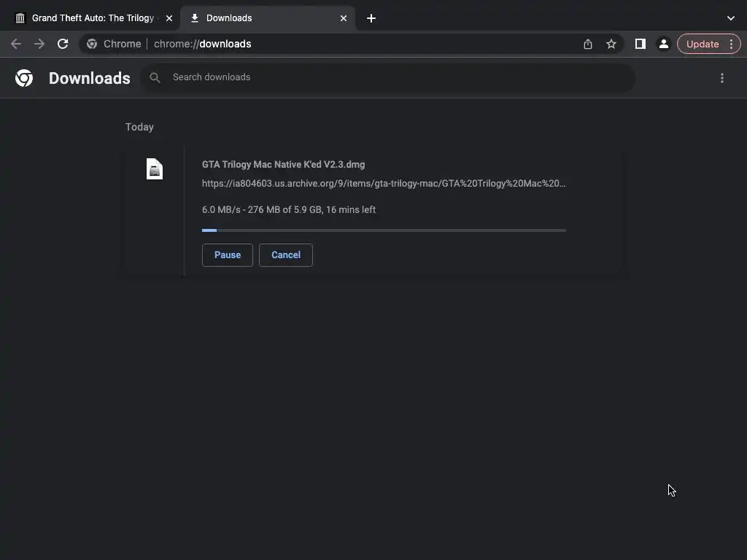
Task: Close the Downloads tab
Action: pyautogui.click(x=344, y=18)
